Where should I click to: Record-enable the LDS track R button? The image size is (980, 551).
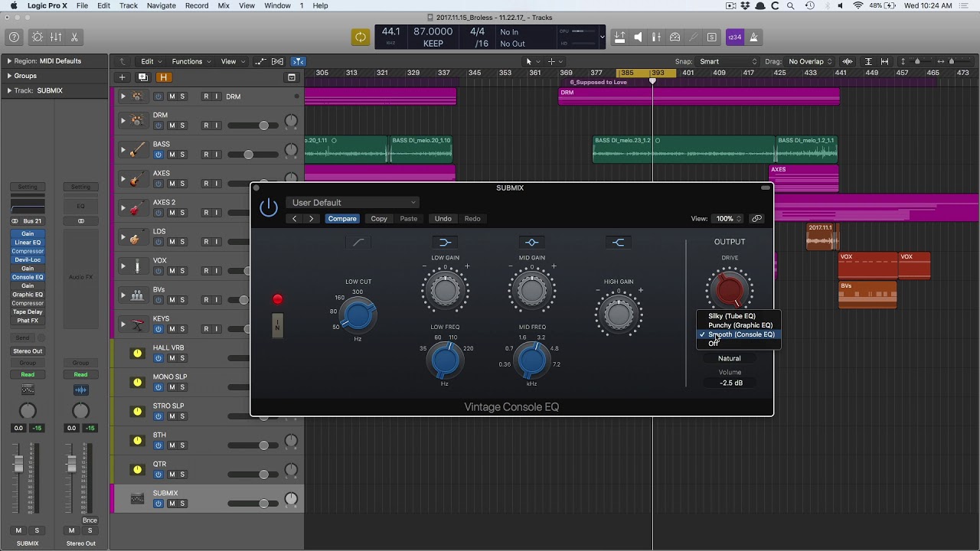tap(205, 242)
